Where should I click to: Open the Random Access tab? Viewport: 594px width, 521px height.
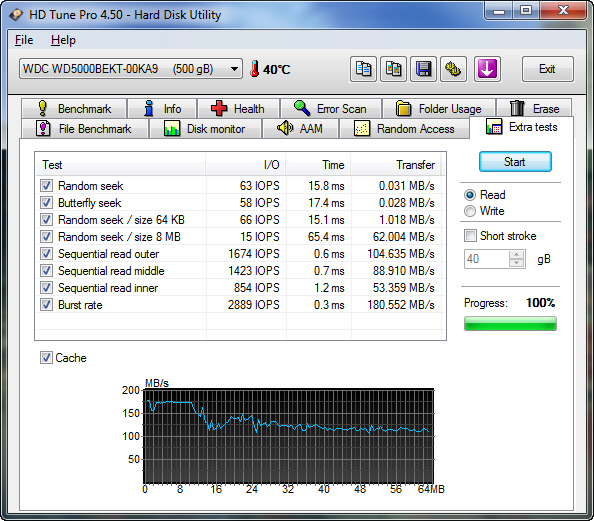(404, 129)
